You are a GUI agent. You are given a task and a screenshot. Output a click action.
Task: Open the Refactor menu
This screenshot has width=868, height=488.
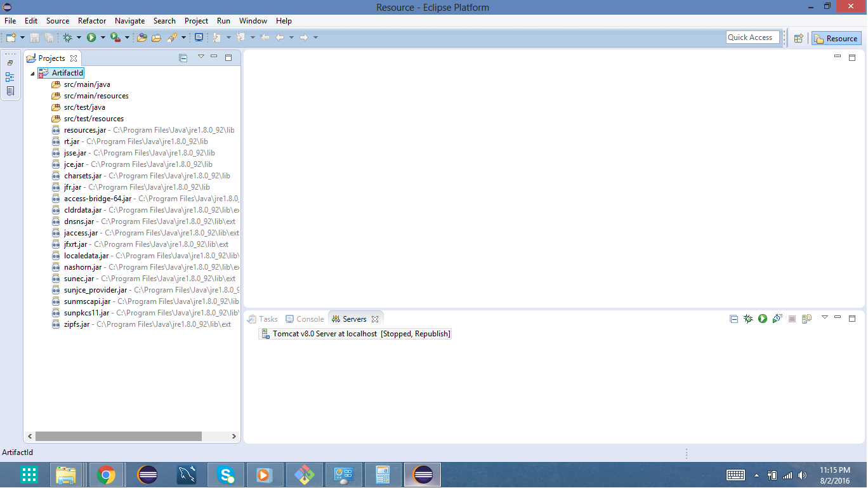[92, 21]
